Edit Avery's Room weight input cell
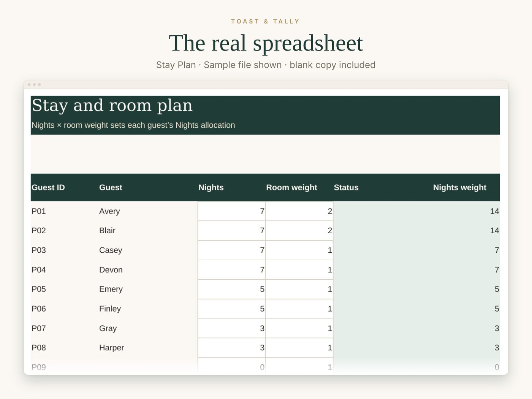 299,211
